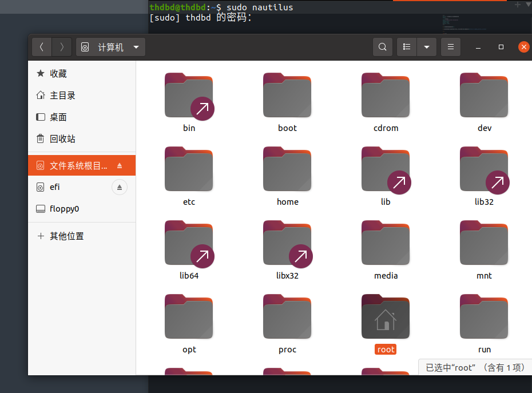
Task: Open search with the magnifier icon
Action: tap(382, 47)
